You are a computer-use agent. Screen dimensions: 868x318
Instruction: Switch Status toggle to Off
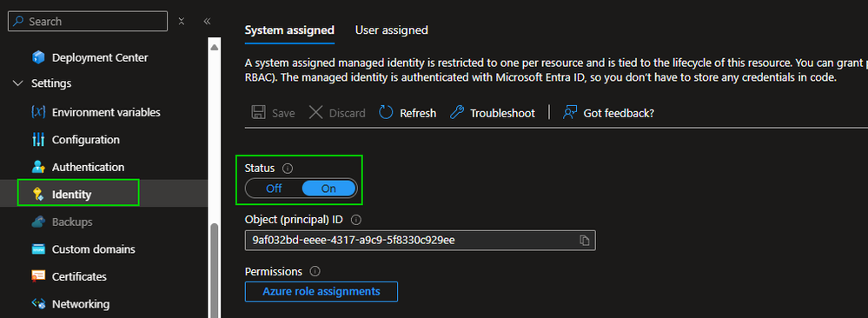[x=274, y=189]
